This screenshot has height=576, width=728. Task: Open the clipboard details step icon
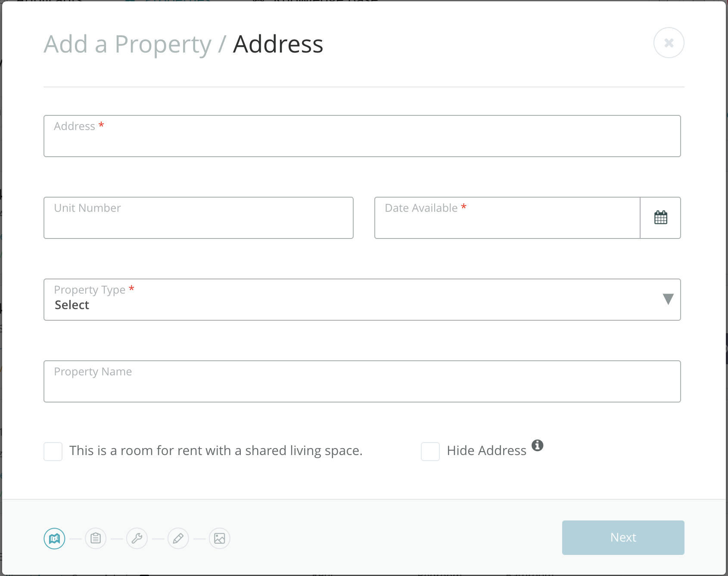(x=96, y=538)
